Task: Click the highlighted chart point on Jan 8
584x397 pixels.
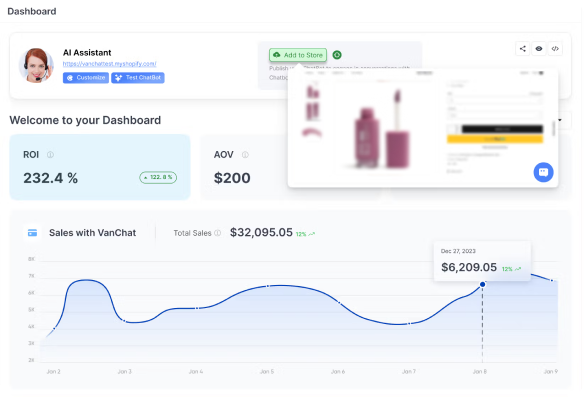Action: pos(482,285)
